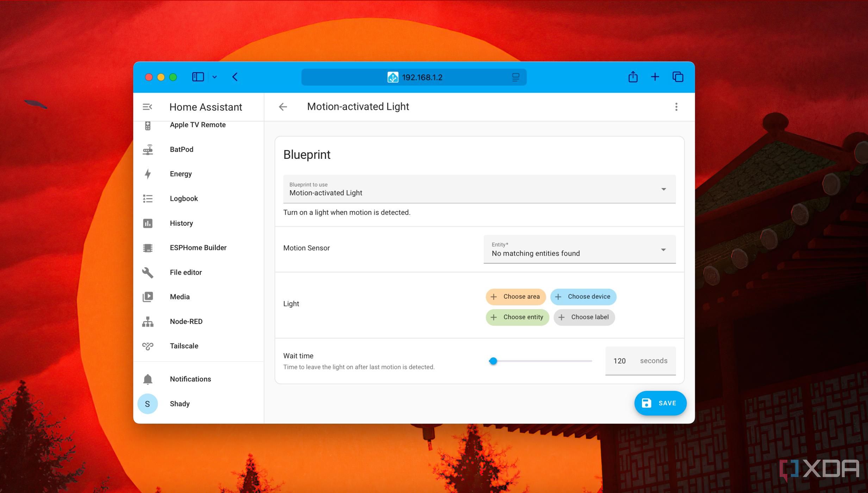Go back with the page back arrow
868x493 pixels.
[x=283, y=107]
